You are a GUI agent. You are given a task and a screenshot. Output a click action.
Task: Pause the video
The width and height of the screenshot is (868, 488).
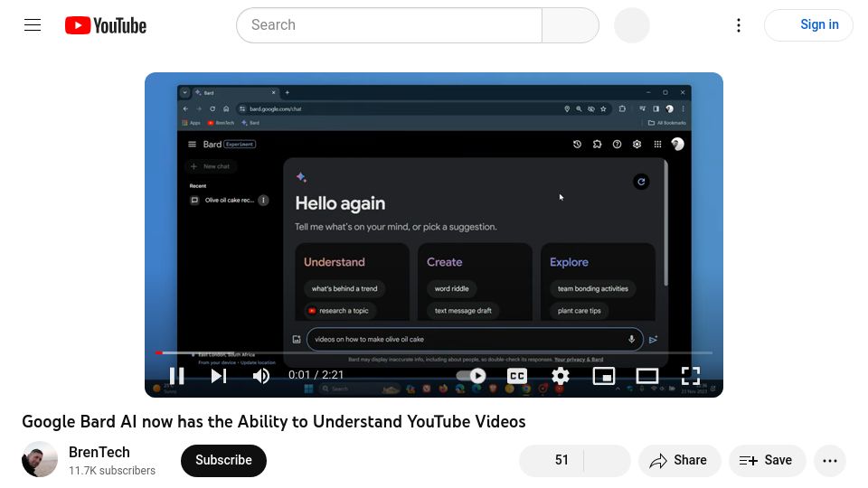[177, 376]
